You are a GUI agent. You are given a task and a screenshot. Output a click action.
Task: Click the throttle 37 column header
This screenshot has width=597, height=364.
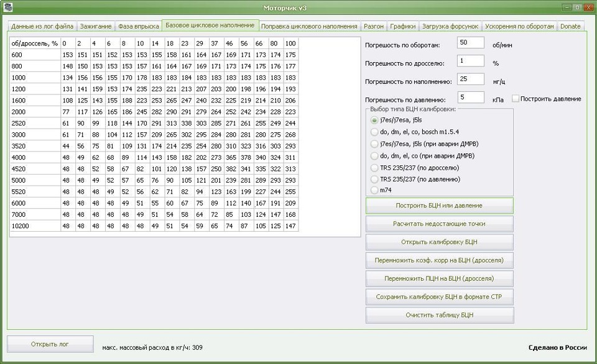[216, 43]
